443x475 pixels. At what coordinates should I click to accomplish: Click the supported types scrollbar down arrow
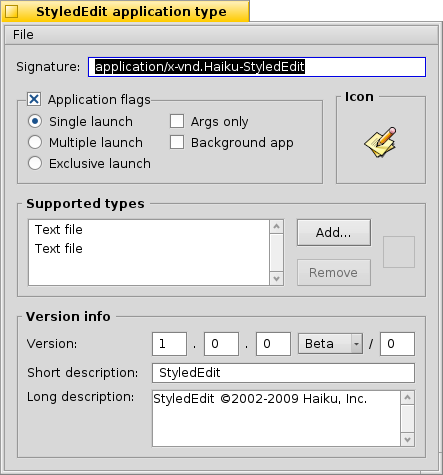pyautogui.click(x=276, y=279)
